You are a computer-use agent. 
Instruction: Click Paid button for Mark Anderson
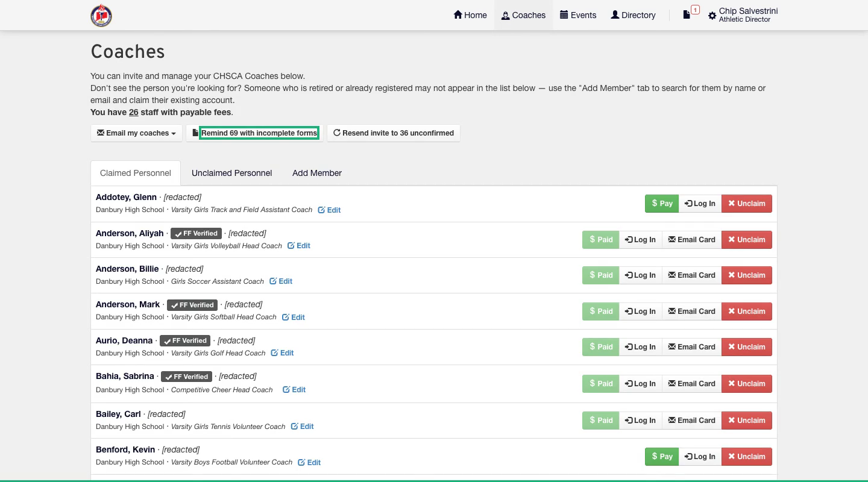pos(600,311)
